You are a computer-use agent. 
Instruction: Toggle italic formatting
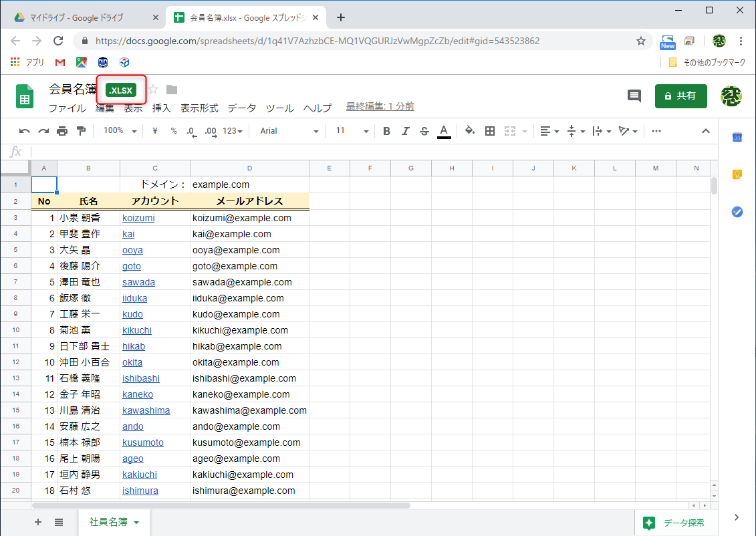tap(406, 131)
